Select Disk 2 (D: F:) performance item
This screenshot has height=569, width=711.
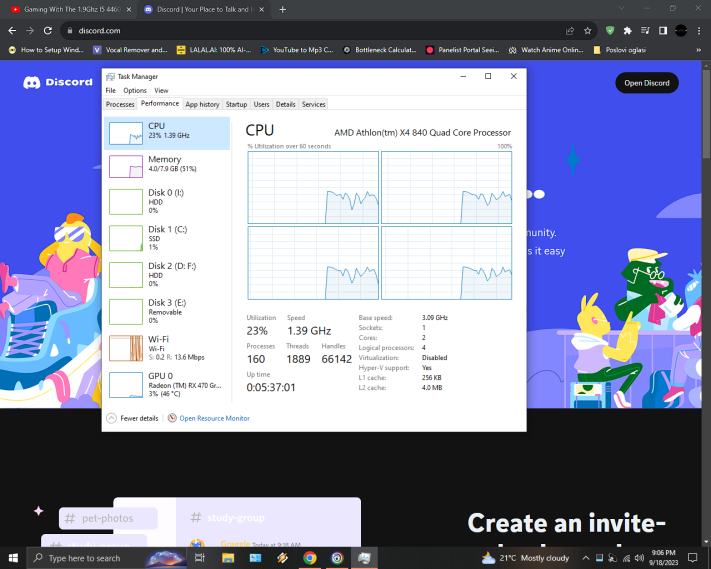pyautogui.click(x=167, y=275)
